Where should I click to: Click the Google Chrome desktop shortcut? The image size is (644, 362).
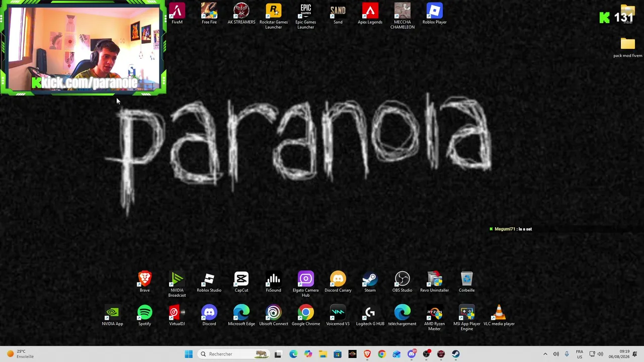coord(306,316)
